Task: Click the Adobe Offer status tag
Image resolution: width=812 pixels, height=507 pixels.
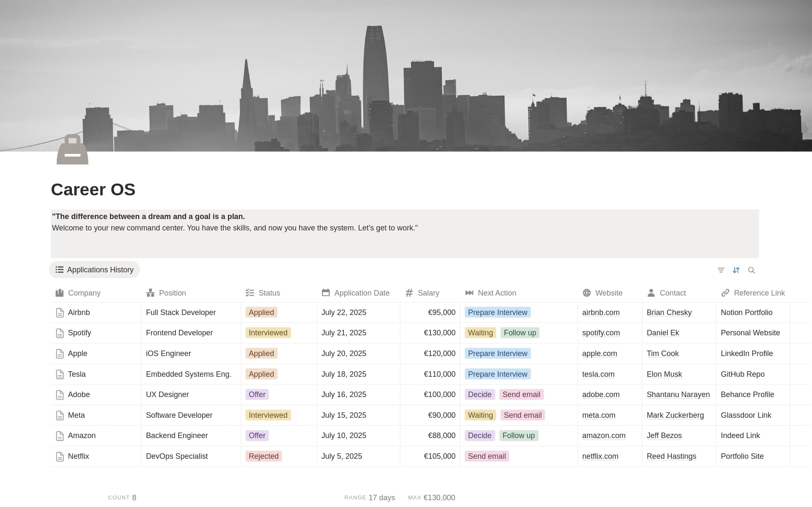Action: (x=257, y=395)
